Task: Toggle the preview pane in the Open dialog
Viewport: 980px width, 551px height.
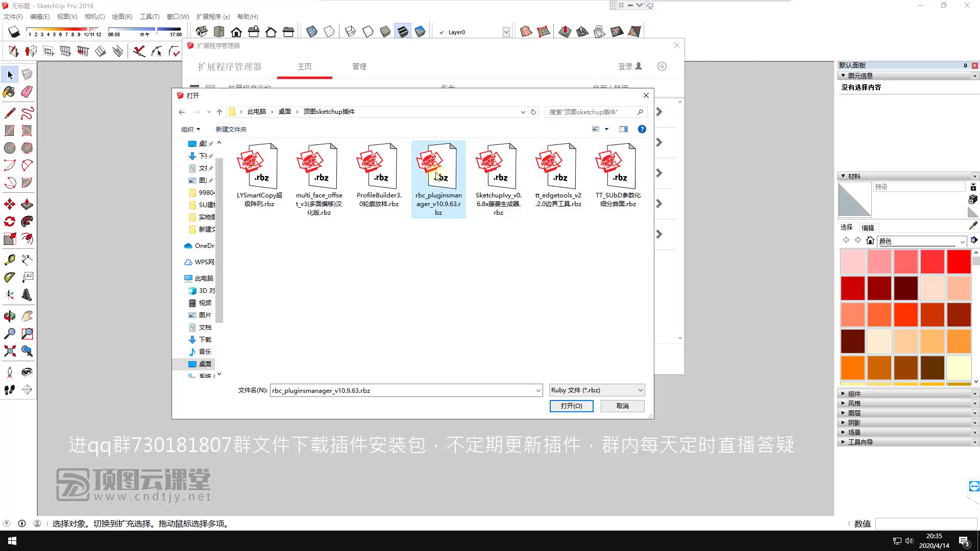Action: 623,129
